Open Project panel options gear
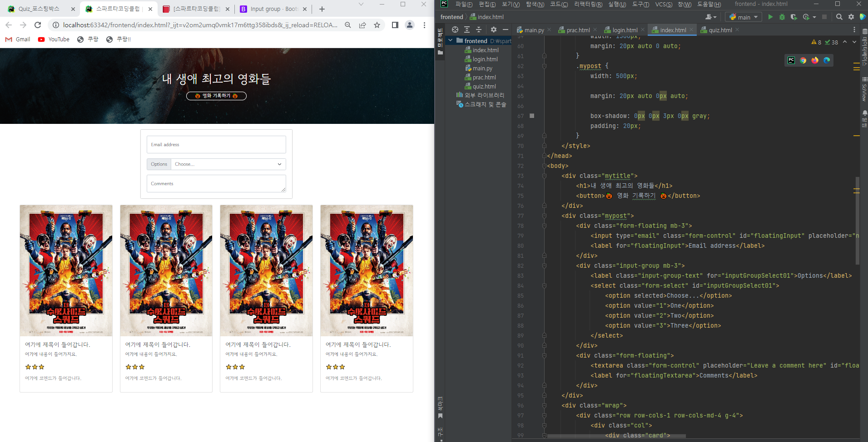Image resolution: width=868 pixels, height=442 pixels. (494, 29)
